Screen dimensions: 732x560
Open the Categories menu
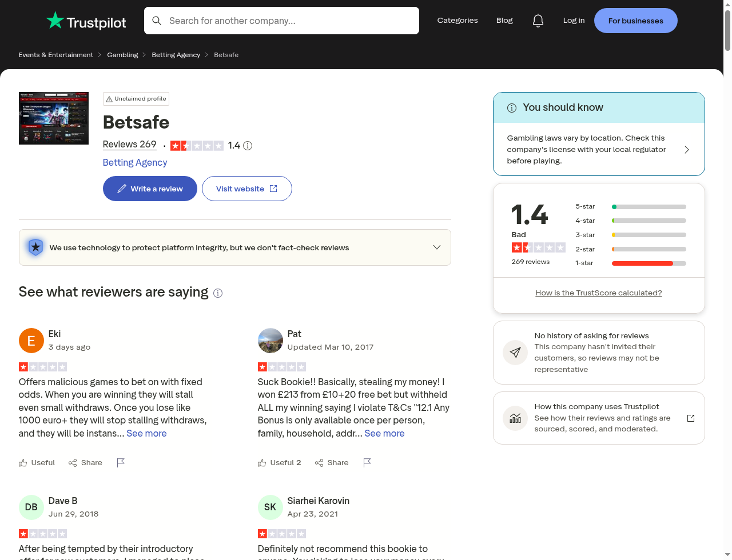(x=457, y=21)
